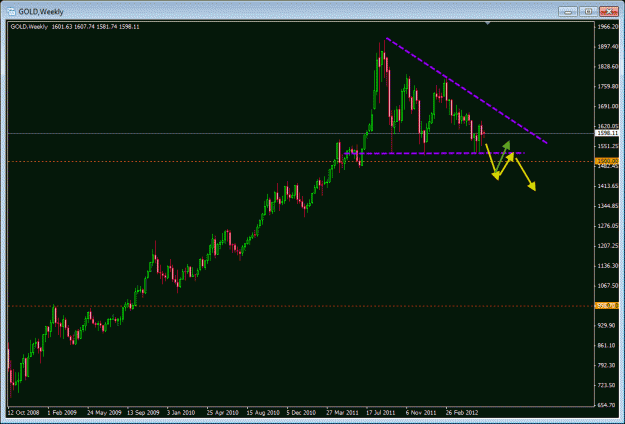Click the OHLC values 1601.63 1607.74 1581.74 1598.11
Screen dimensions: 625x424
[95, 27]
